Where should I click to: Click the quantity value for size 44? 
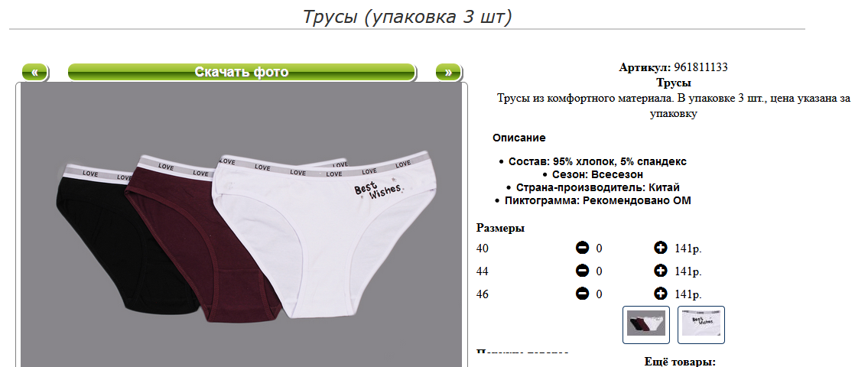(599, 271)
